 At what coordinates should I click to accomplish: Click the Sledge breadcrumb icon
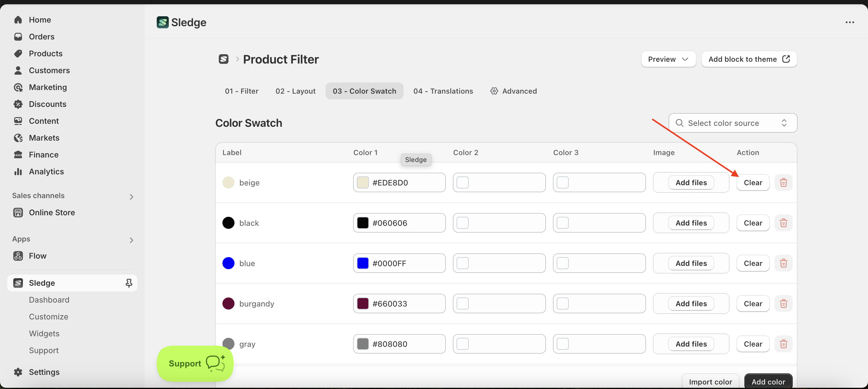[x=224, y=59]
